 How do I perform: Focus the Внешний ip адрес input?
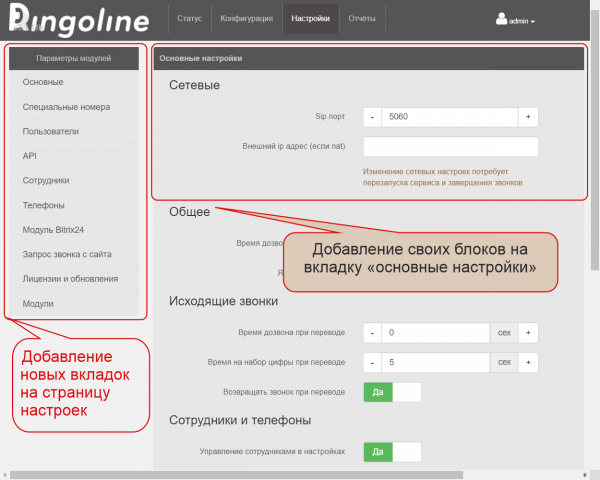450,147
